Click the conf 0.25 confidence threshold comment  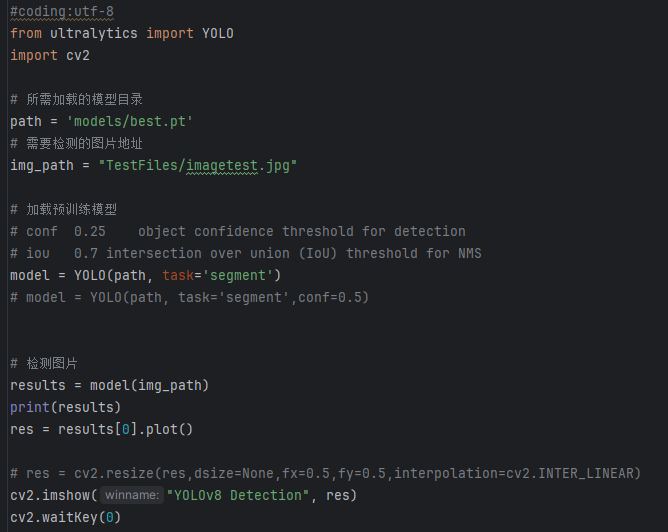237,231
